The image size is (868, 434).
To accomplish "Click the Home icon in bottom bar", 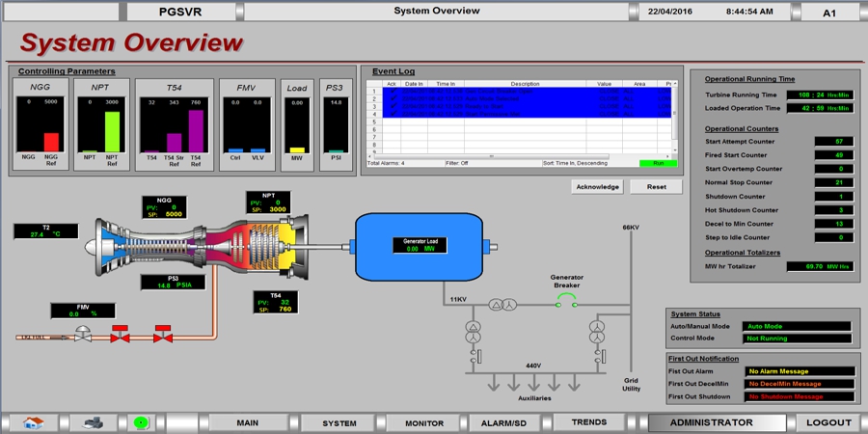I will [x=34, y=422].
